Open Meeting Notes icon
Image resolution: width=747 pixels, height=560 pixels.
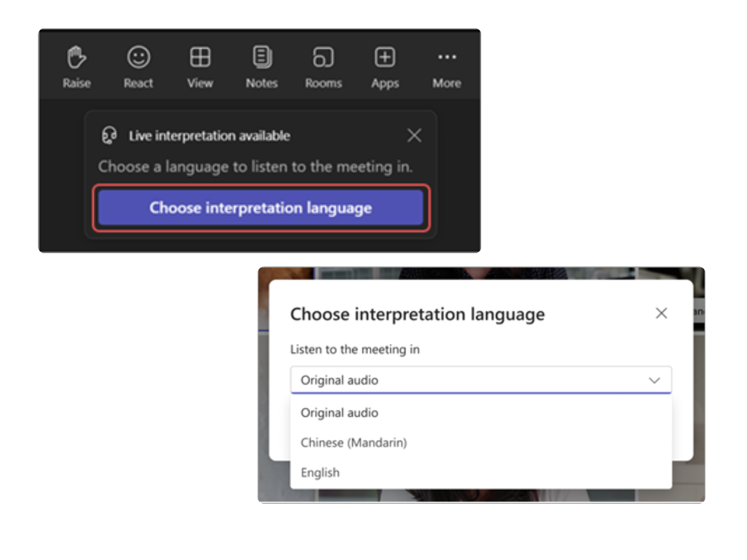click(261, 57)
